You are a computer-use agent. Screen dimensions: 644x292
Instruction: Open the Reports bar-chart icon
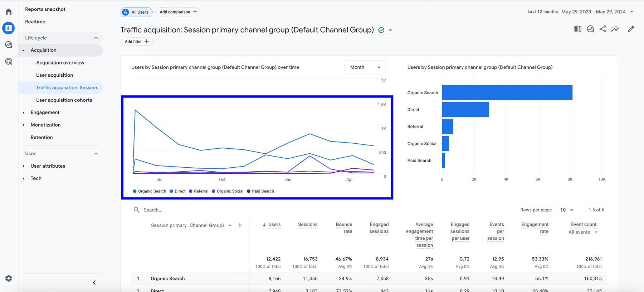pyautogui.click(x=9, y=28)
